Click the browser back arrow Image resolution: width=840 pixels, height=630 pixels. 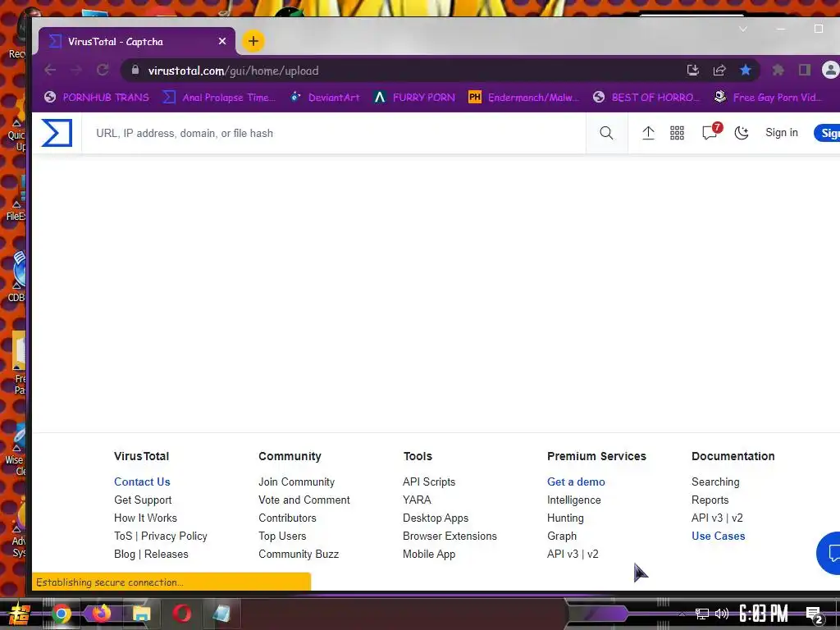(50, 71)
